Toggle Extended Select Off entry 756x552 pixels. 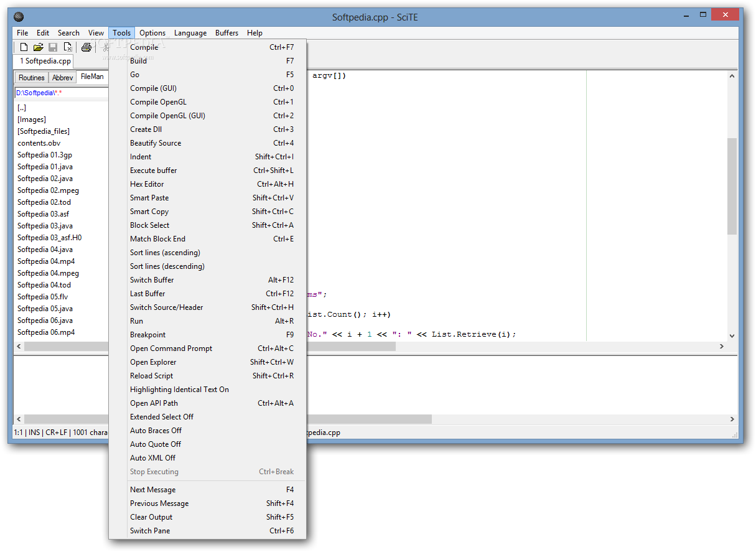[x=208, y=417]
